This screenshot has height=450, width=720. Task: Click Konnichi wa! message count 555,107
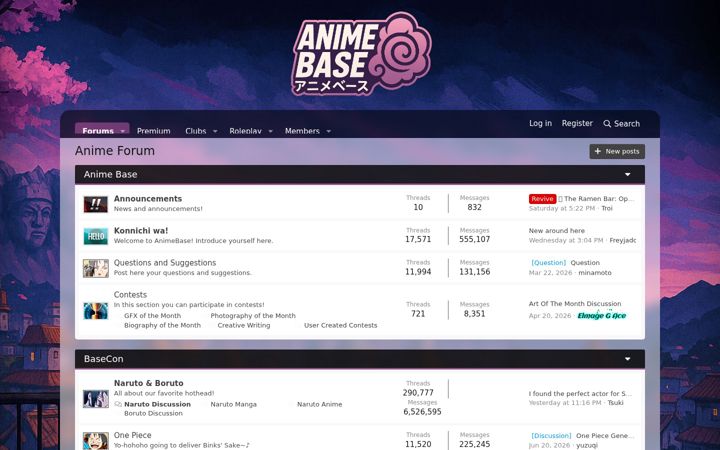[475, 239]
